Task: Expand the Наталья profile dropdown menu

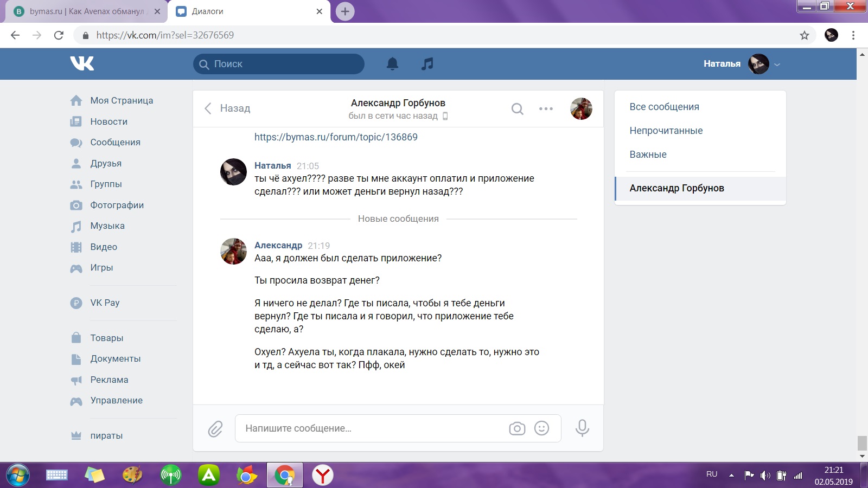Action: tap(777, 64)
